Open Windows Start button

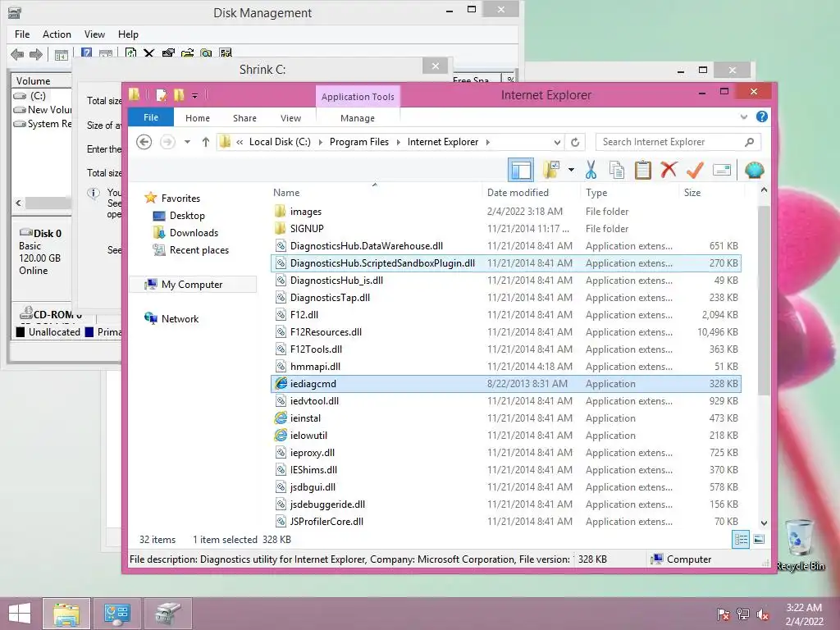20,614
